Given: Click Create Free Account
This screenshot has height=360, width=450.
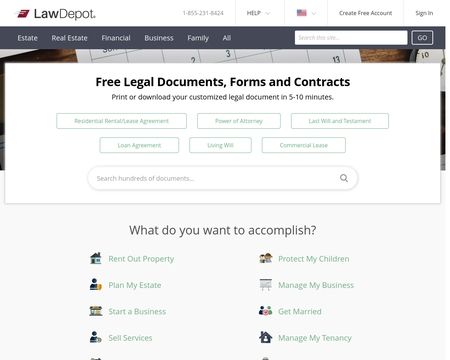Looking at the screenshot, I should tap(366, 13).
